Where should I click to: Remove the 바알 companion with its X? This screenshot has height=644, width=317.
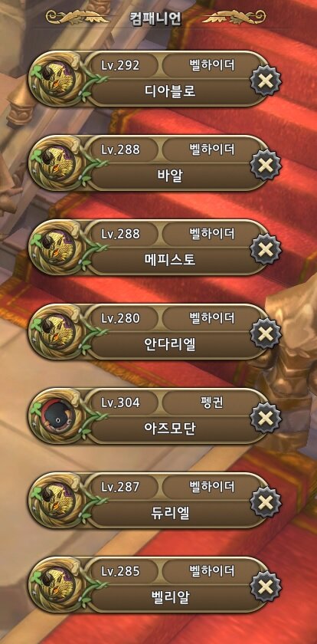pos(266,165)
